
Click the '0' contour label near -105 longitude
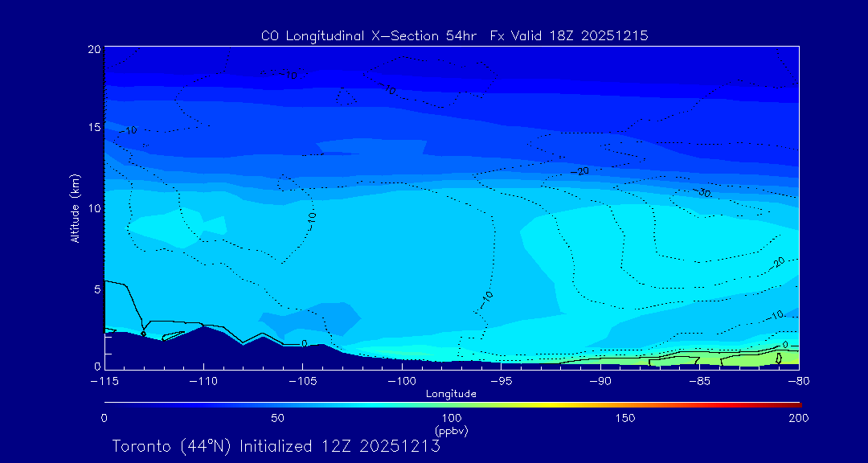[304, 343]
